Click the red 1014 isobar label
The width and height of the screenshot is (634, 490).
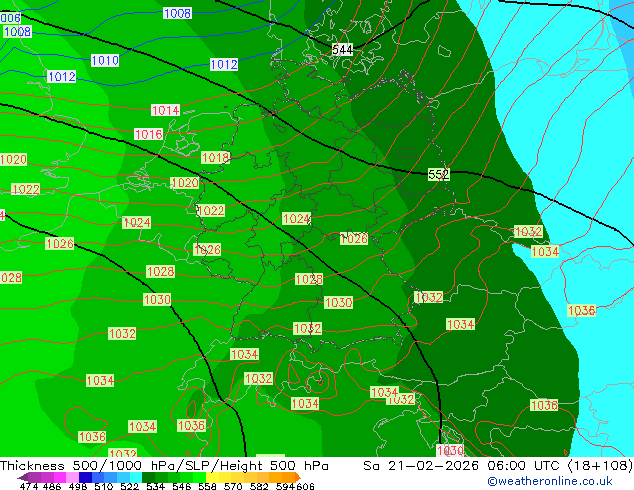(x=165, y=110)
